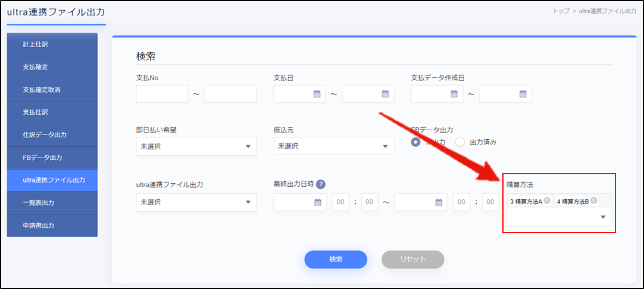The width and height of the screenshot is (644, 289).
Task: Remove the 4 精算方法B tag
Action: point(593,201)
